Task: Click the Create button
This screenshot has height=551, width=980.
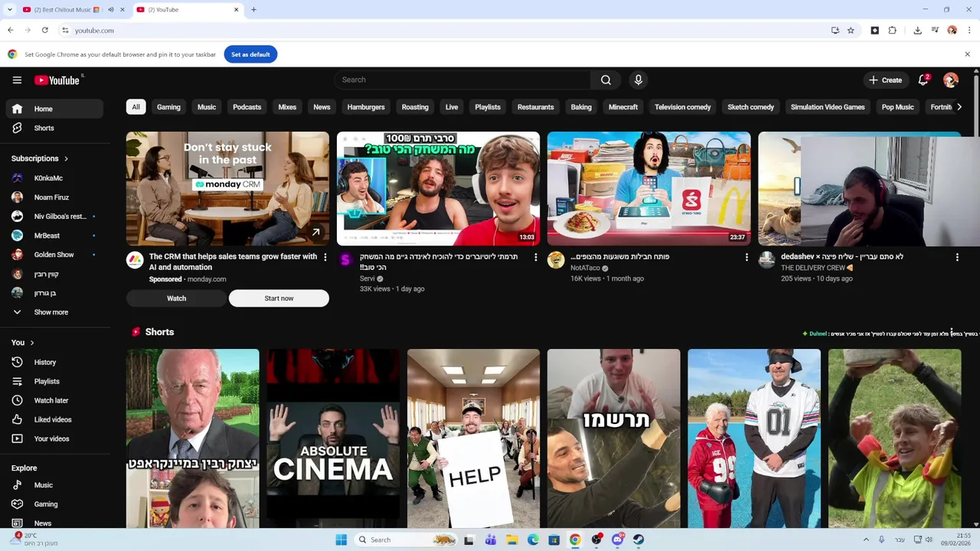Action: pyautogui.click(x=885, y=80)
